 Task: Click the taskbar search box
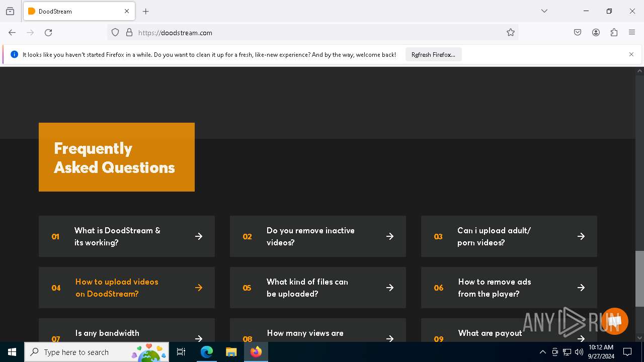[97, 352]
